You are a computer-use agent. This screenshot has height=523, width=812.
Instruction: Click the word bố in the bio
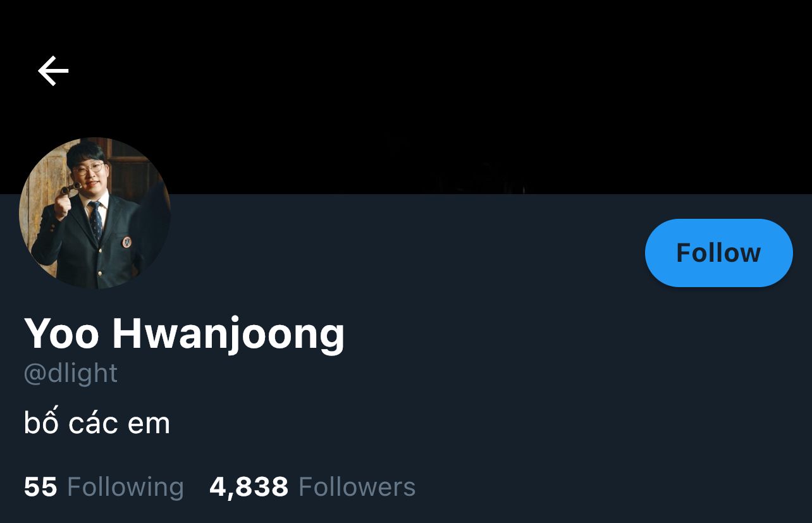point(41,422)
